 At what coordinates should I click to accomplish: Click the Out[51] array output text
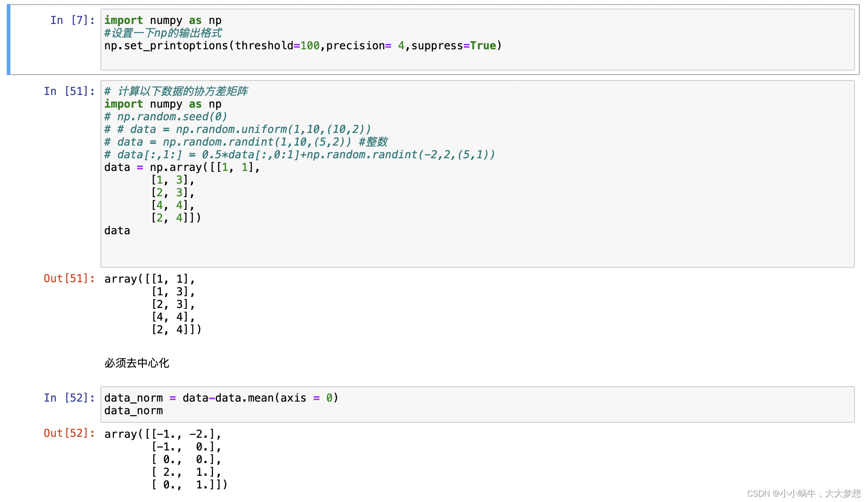click(153, 304)
